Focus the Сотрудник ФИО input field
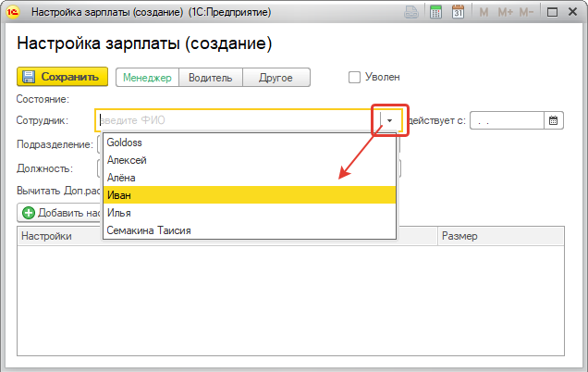This screenshot has width=588, height=372. coord(237,120)
